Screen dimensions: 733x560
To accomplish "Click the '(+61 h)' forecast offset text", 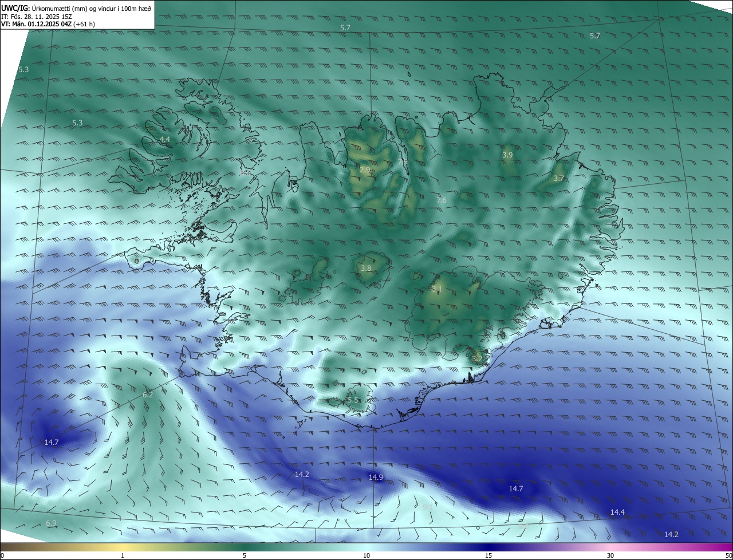I will (x=84, y=24).
